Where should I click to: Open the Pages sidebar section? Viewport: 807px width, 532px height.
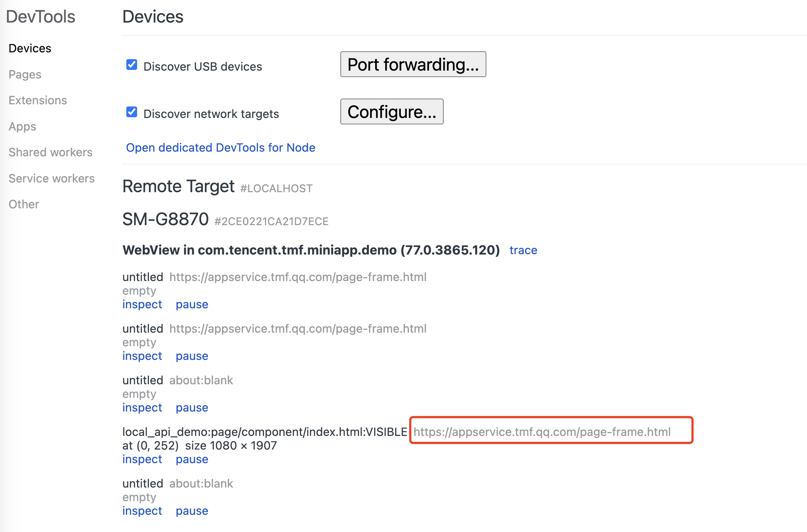pos(25,75)
